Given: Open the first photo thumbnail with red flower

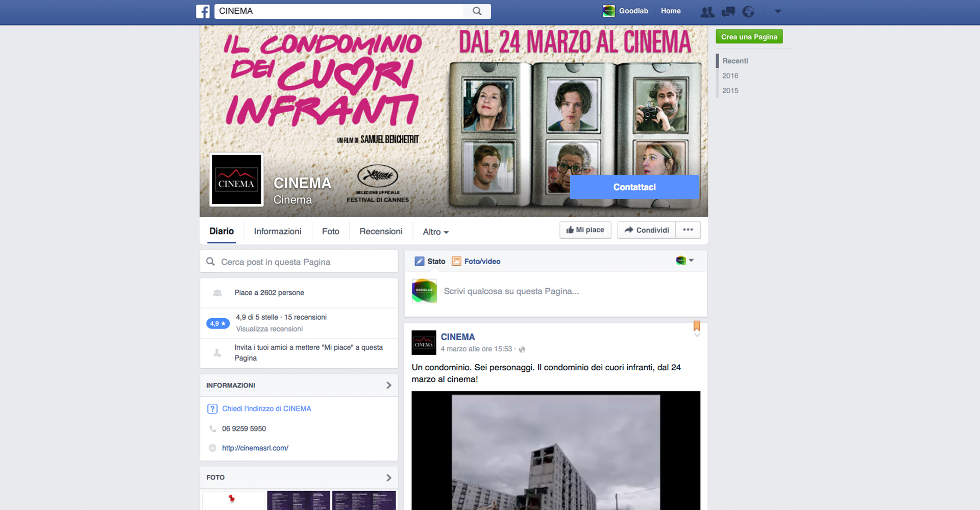Looking at the screenshot, I should click(234, 501).
